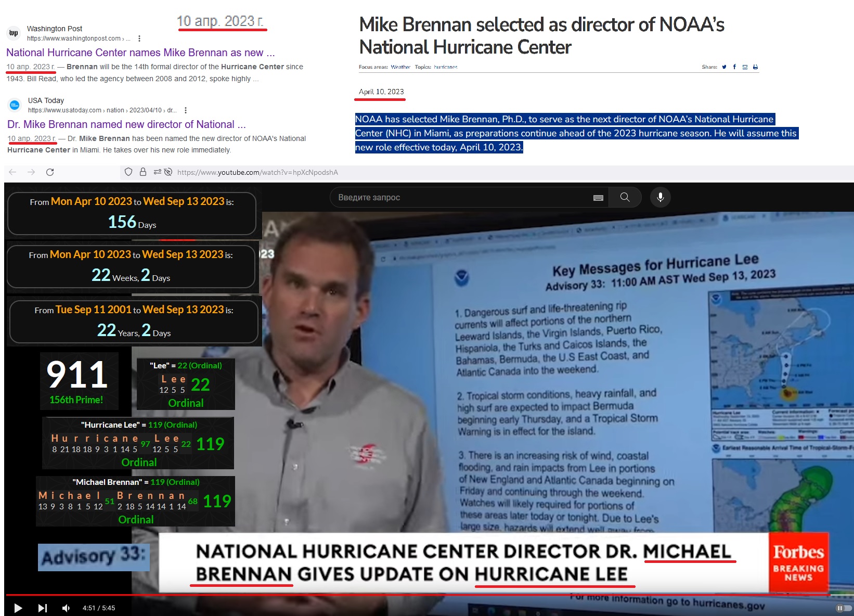Open the three-dot menu beside the USA Today URL
The width and height of the screenshot is (854, 616).
click(186, 110)
